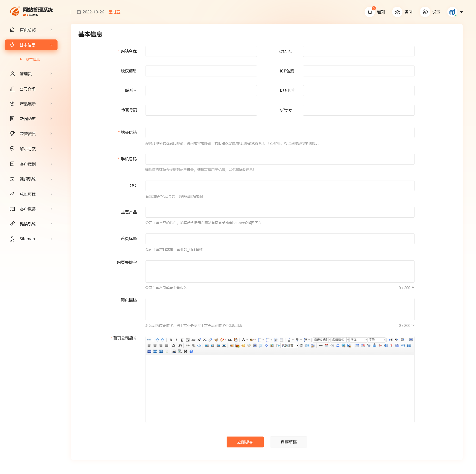The image size is (476, 474).
Task: Open the 通知 notification bell
Action: 370,12
